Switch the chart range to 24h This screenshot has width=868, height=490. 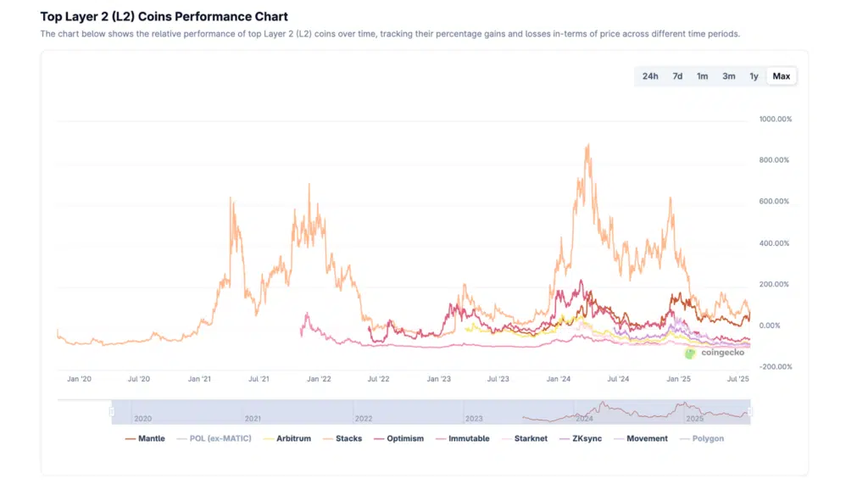(x=650, y=76)
